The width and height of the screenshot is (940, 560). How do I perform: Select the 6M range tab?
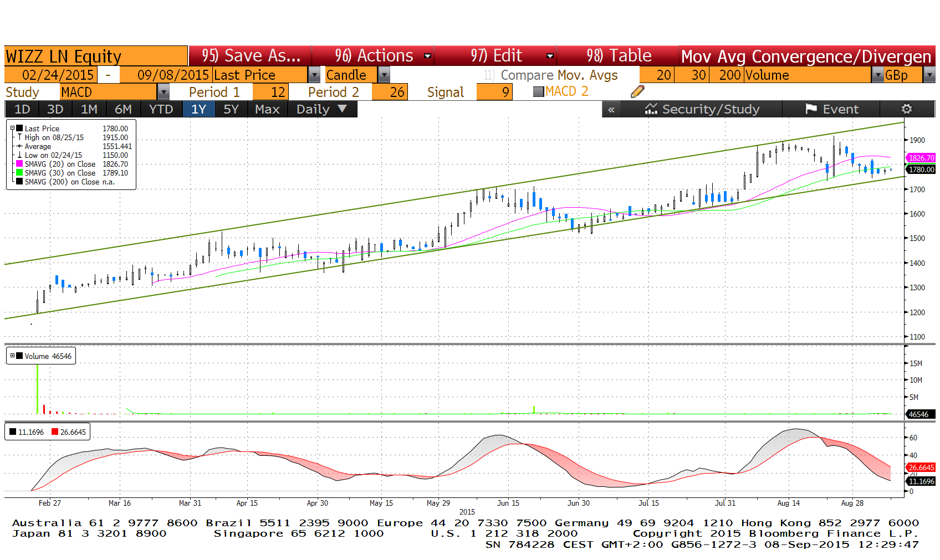point(123,109)
